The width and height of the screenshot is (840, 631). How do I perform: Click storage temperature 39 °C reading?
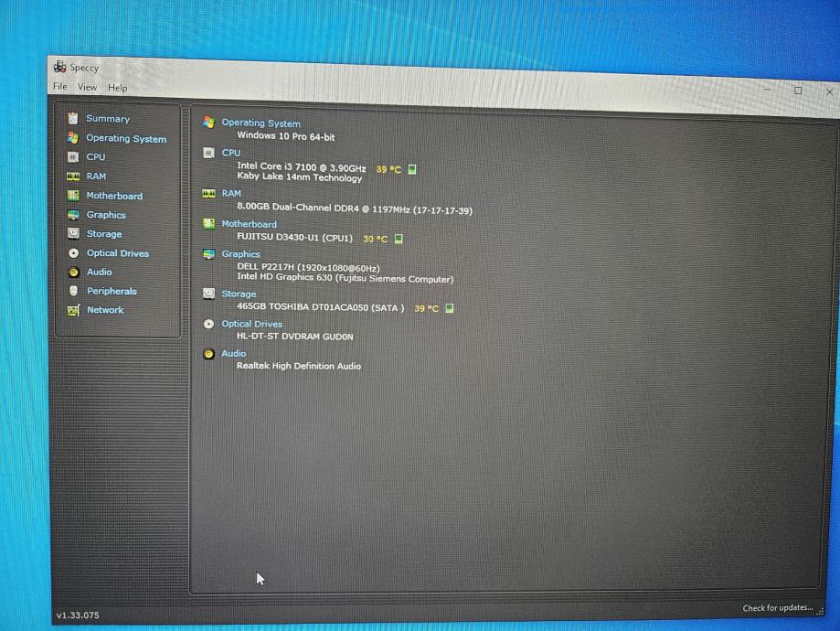click(x=427, y=308)
